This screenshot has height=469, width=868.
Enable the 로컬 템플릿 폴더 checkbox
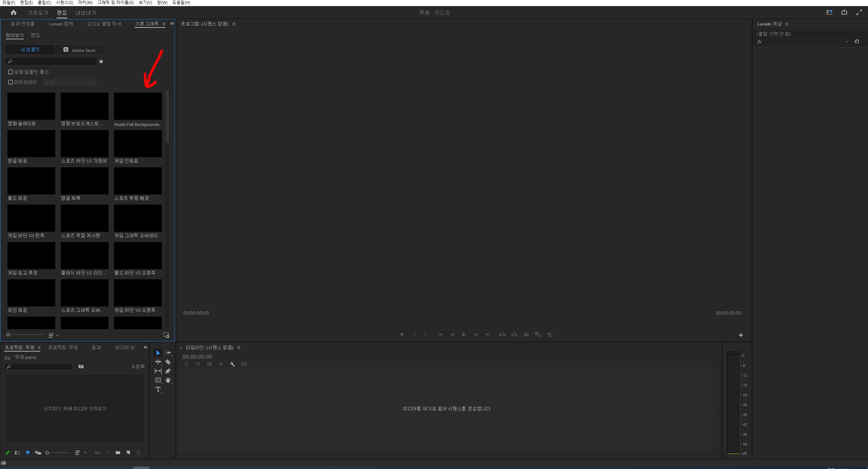coord(10,72)
